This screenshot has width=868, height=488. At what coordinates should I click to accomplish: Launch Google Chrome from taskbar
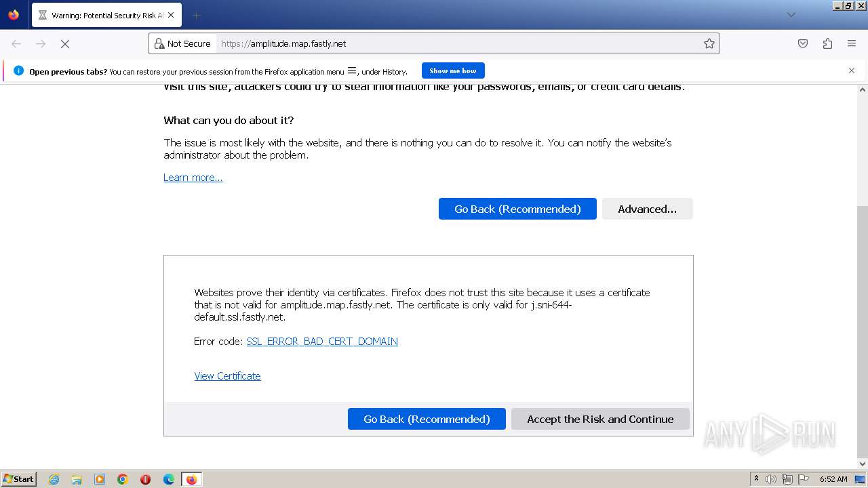click(123, 479)
